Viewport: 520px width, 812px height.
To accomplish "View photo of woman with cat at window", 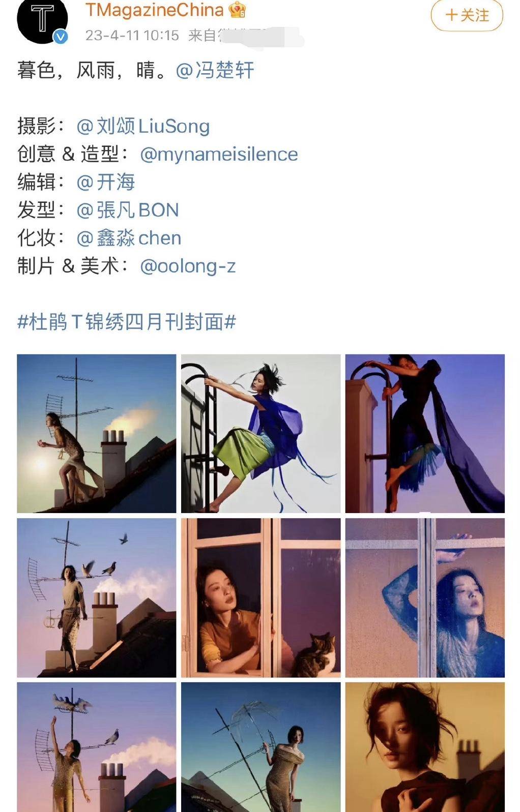I will pos(261,598).
